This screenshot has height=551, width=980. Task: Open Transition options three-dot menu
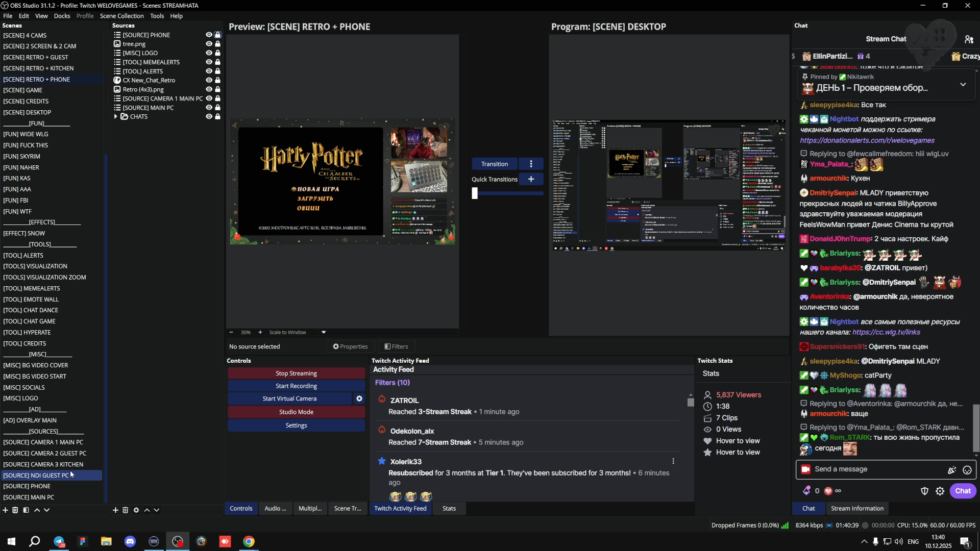pos(531,164)
